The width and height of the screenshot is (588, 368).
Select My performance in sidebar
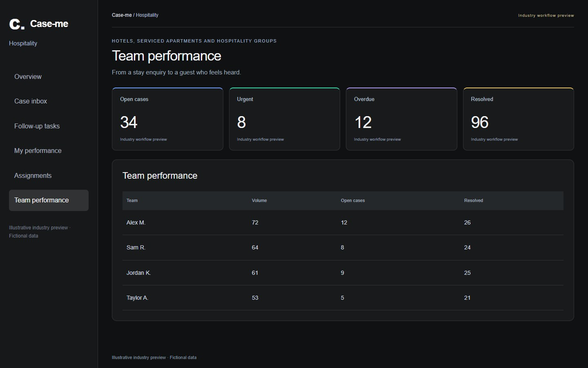coord(49,150)
